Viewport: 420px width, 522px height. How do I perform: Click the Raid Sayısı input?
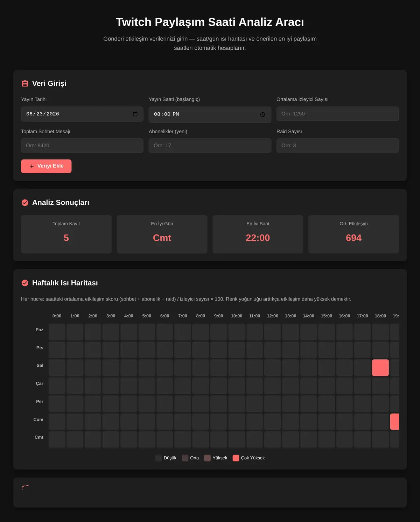point(338,146)
